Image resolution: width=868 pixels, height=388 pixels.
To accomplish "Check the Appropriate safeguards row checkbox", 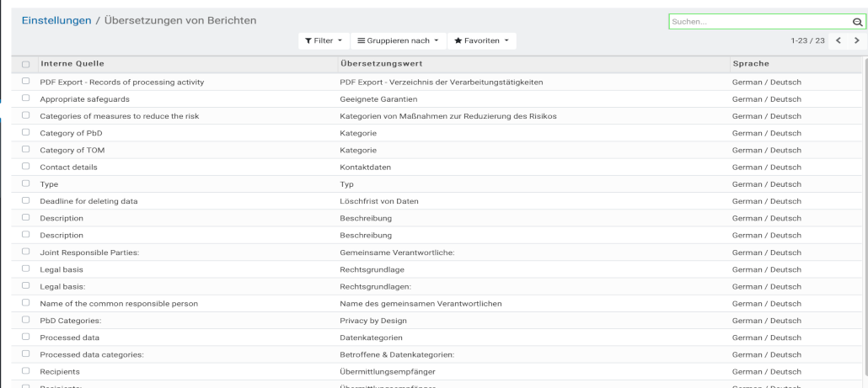I will 26,98.
